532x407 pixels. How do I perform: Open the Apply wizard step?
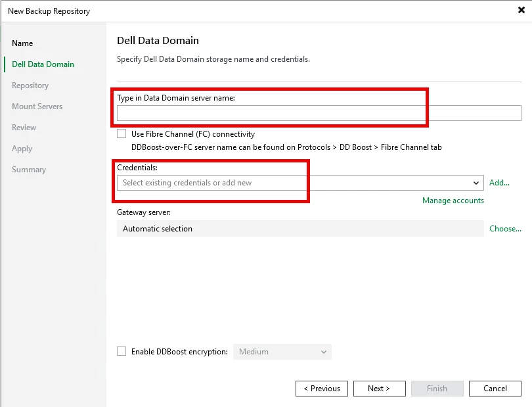[x=22, y=149]
